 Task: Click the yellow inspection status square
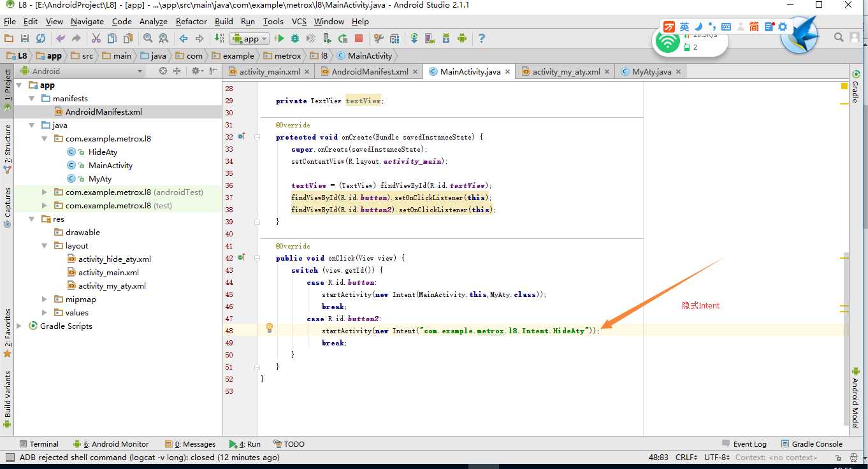point(844,85)
